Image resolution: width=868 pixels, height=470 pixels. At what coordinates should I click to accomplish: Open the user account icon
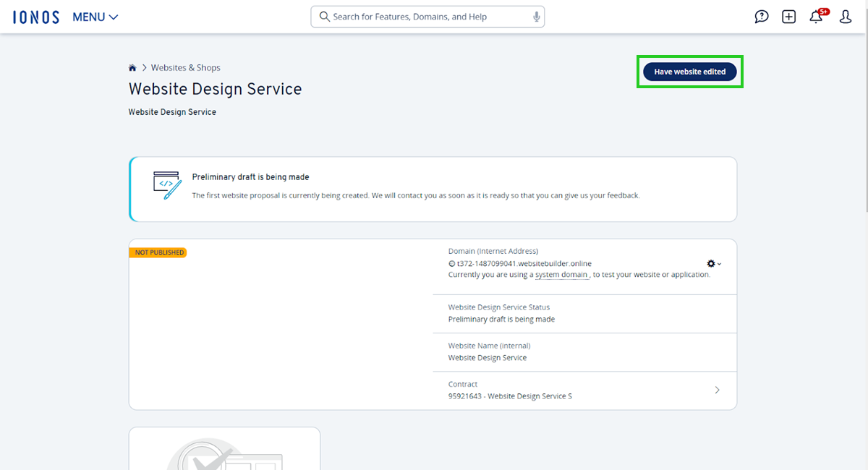(x=845, y=17)
